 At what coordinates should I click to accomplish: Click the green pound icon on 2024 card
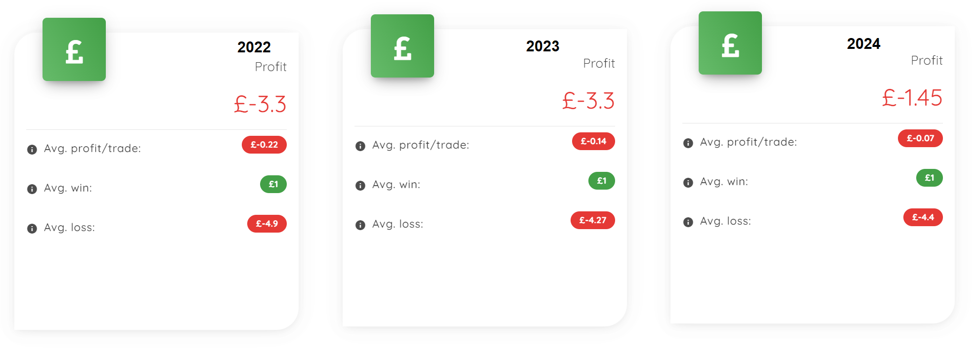point(730,43)
